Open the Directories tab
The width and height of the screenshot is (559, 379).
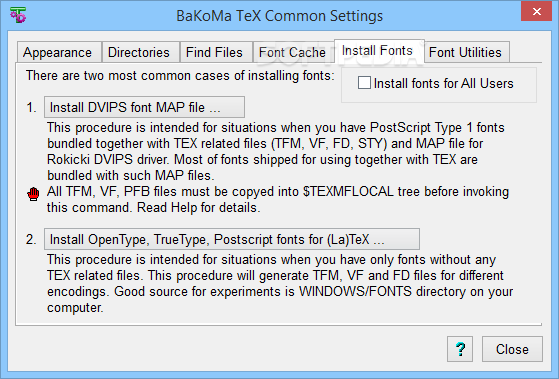pyautogui.click(x=140, y=52)
